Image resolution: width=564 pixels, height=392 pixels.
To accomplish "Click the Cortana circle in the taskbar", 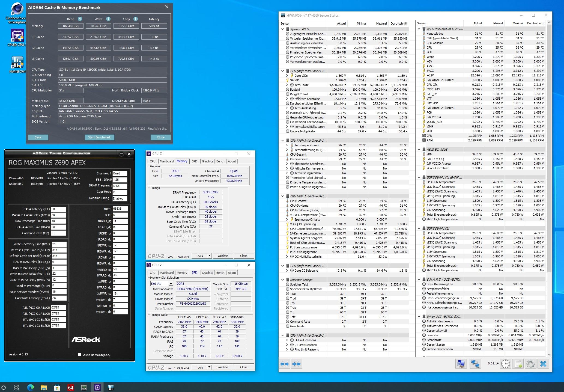I will [x=4, y=387].
